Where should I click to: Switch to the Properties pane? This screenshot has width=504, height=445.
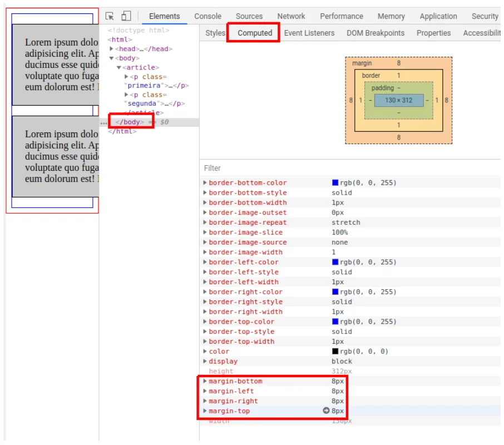click(x=433, y=33)
